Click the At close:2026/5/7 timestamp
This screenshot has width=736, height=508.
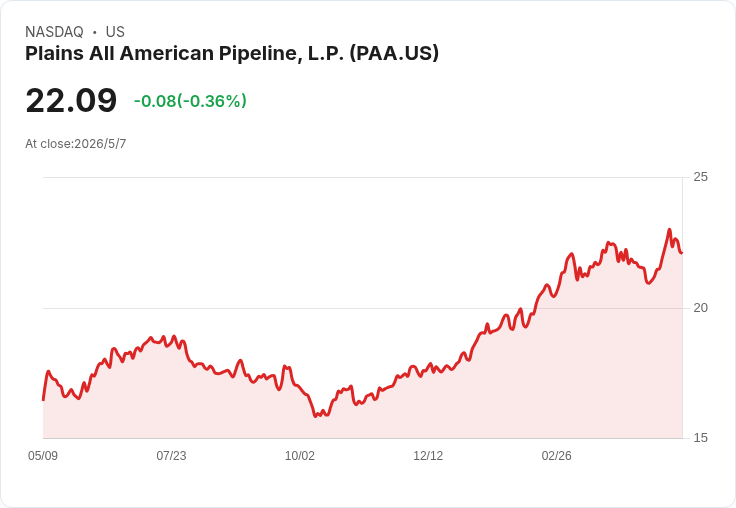point(76,144)
